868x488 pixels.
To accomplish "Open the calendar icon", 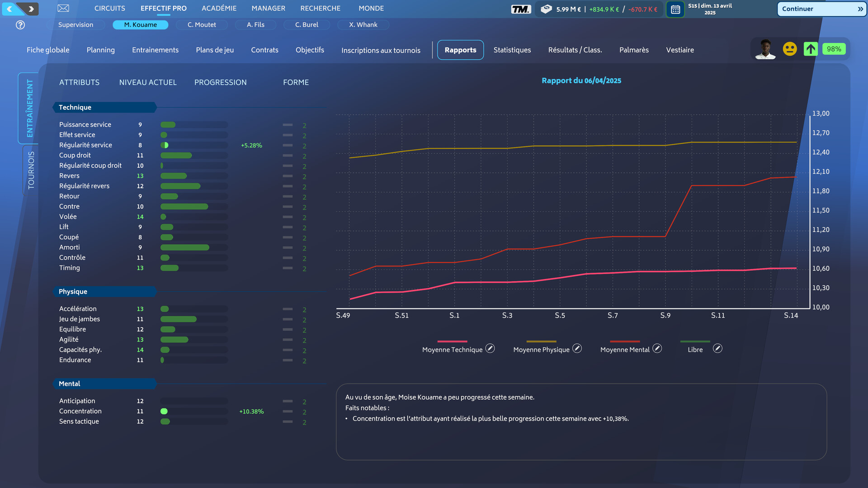I will point(675,9).
